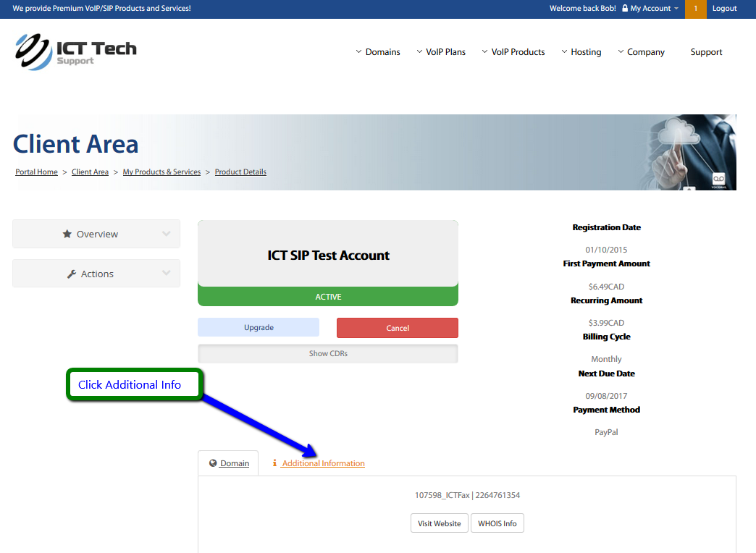Open the WHOIS Info button

(497, 523)
